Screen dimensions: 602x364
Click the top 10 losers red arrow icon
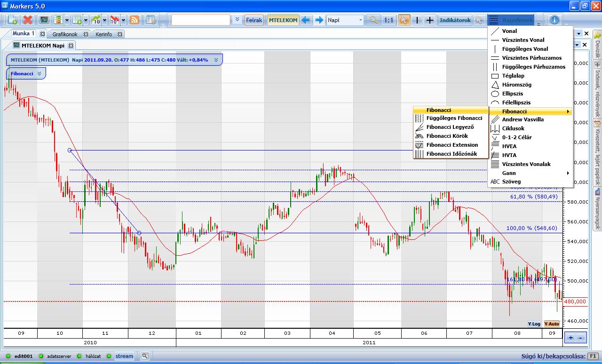[x=114, y=20]
